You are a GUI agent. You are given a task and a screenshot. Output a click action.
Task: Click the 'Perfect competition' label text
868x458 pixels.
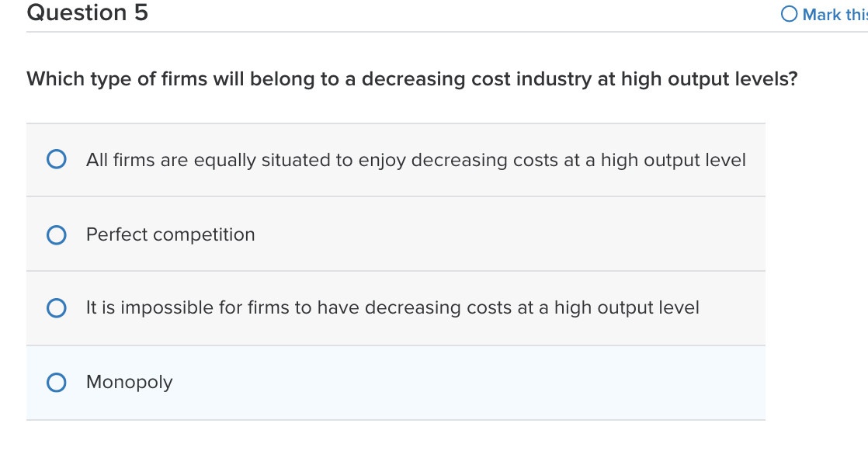170,234
